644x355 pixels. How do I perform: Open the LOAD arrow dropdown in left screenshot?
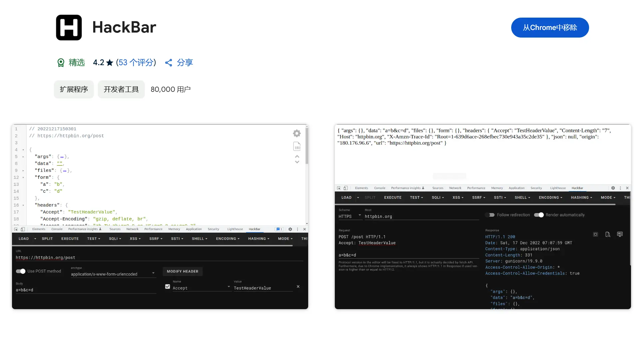pyautogui.click(x=35, y=239)
